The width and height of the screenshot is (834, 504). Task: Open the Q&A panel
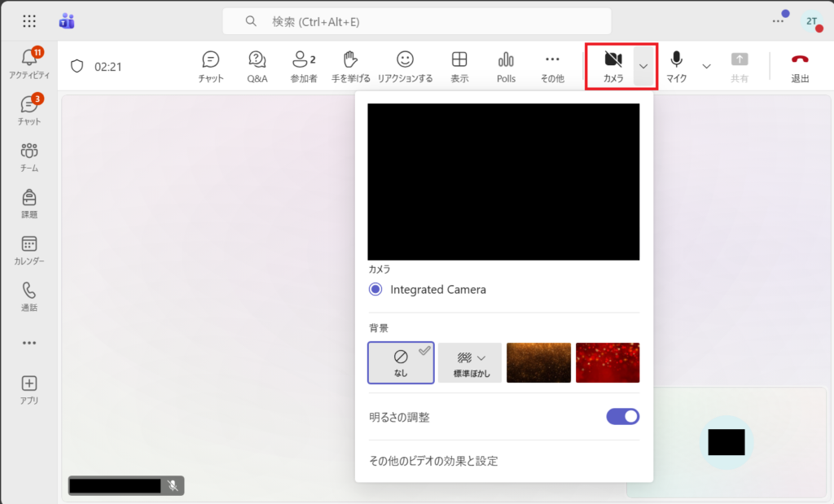click(x=257, y=66)
